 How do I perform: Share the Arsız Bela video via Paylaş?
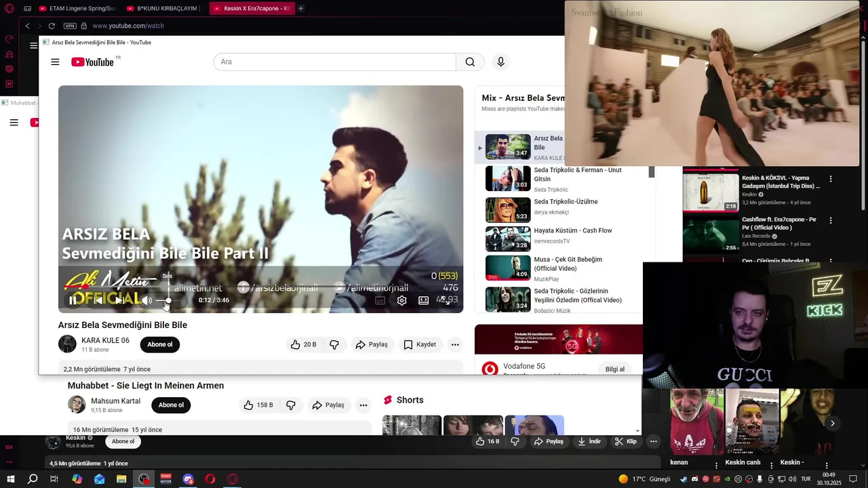pyautogui.click(x=372, y=344)
